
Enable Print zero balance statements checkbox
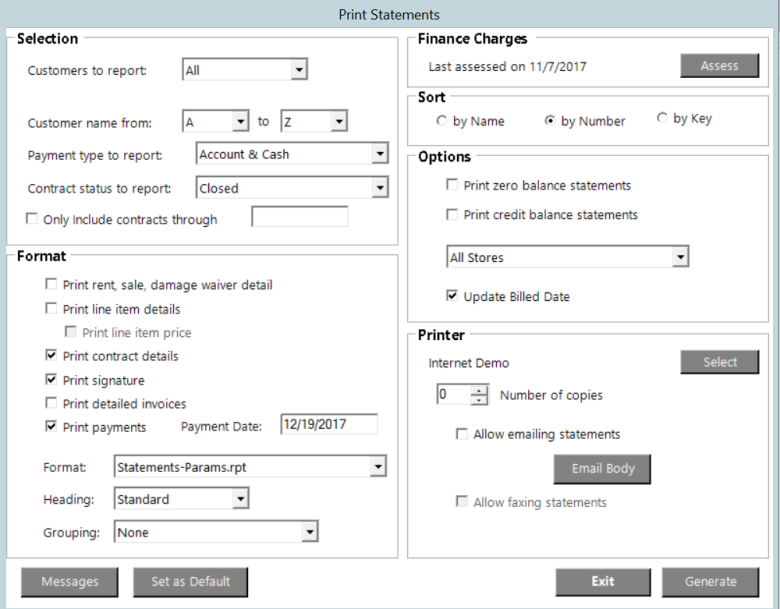453,186
